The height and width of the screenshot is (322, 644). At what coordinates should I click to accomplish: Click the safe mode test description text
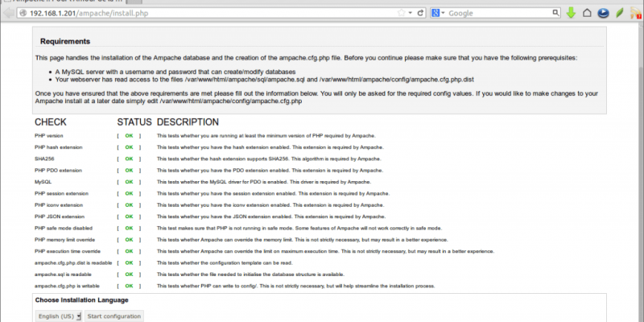[299, 228]
